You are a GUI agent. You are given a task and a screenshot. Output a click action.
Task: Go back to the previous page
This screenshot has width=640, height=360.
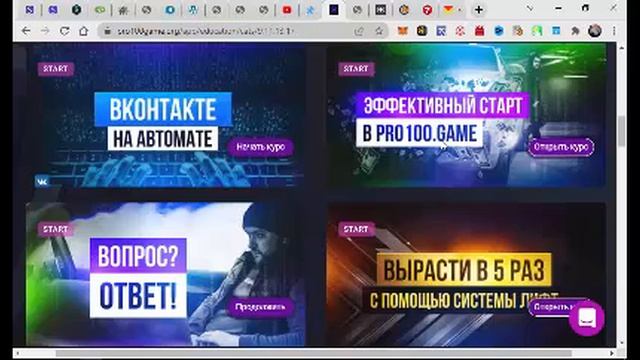(26, 31)
